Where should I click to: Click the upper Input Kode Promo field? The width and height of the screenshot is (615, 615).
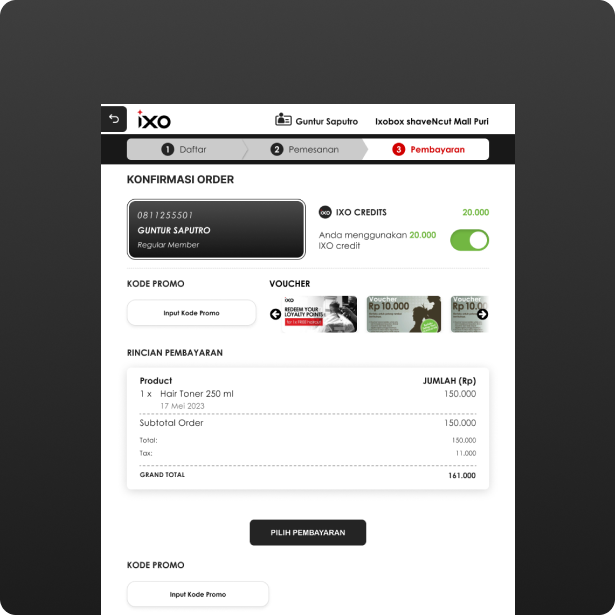point(191,313)
